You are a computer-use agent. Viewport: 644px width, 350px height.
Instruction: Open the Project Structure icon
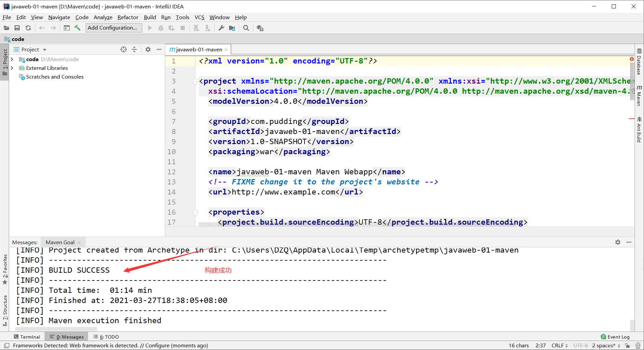point(232,28)
